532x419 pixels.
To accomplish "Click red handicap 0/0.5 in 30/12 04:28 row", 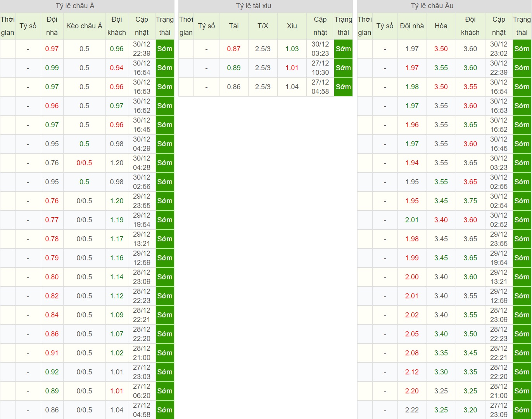I will (x=84, y=163).
